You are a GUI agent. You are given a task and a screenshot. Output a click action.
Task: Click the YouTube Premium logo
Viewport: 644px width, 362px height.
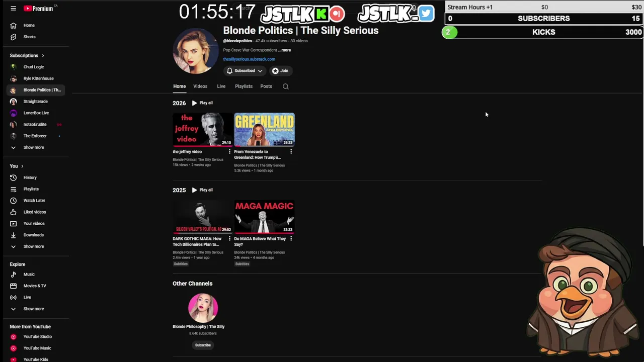(x=38, y=9)
